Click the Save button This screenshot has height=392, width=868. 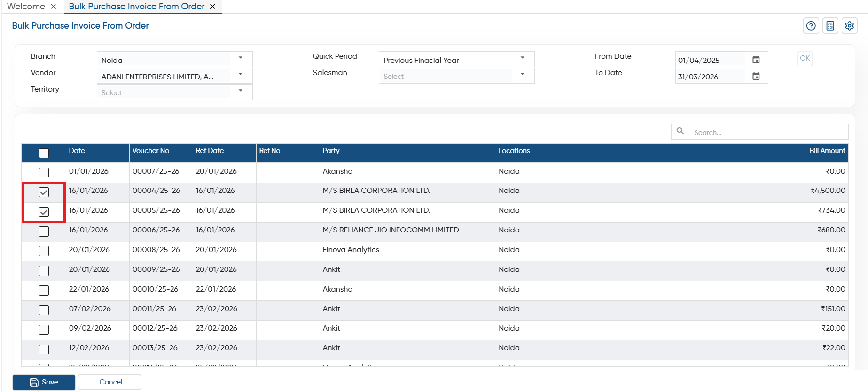coord(44,382)
